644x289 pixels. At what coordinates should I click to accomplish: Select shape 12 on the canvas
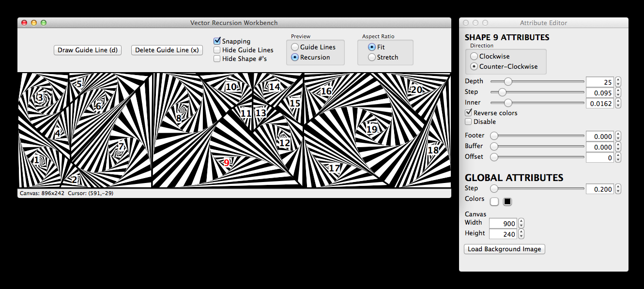285,143
